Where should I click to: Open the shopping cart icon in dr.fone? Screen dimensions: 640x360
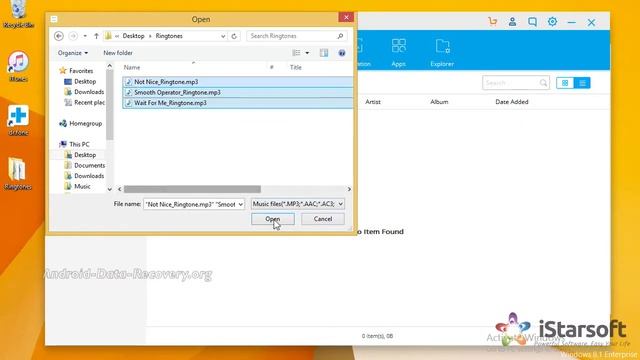click(x=493, y=22)
